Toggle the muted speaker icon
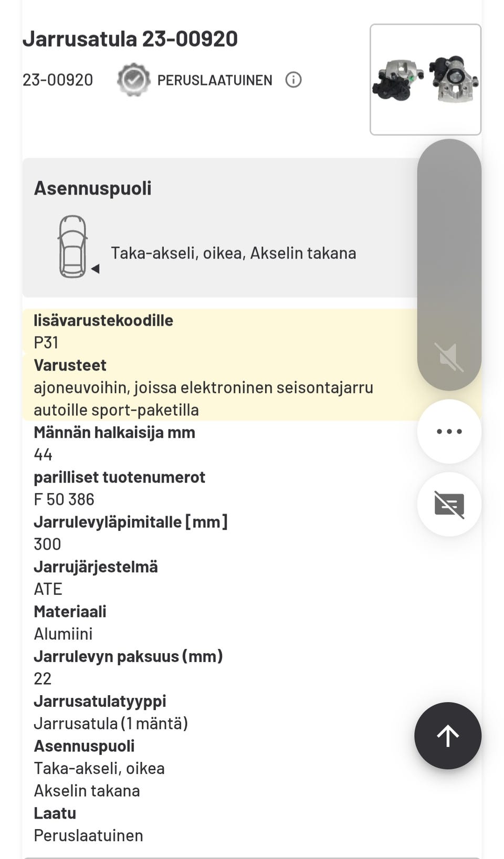The image size is (504, 859). (449, 358)
